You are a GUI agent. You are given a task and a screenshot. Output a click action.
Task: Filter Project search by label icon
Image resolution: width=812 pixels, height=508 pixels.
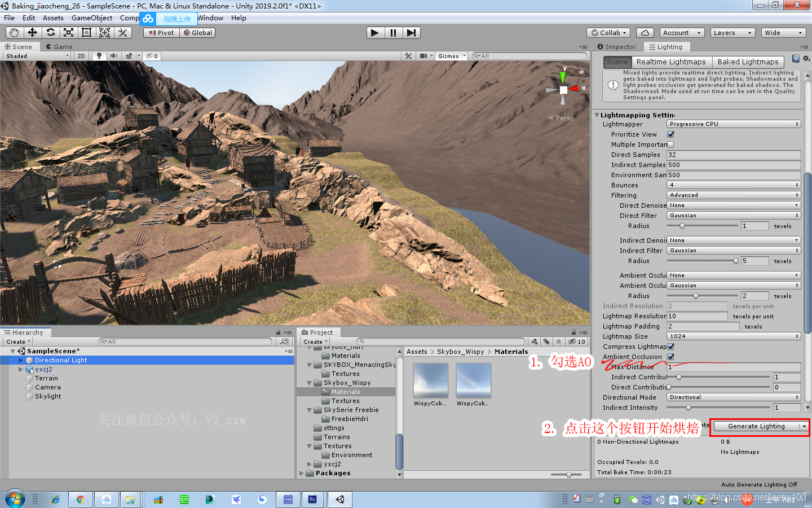(546, 341)
